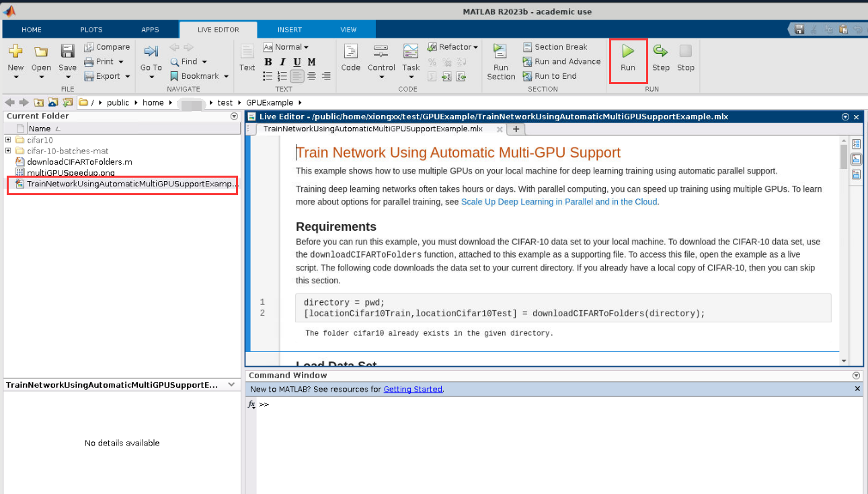Switch to the INSERT ribbon tab
Screen dimensions: 868x494
(x=290, y=30)
